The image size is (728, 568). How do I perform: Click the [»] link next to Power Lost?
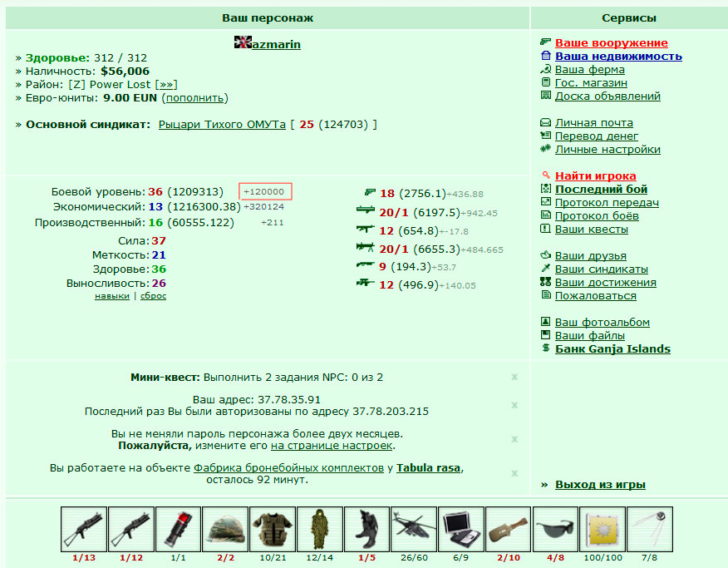click(166, 85)
